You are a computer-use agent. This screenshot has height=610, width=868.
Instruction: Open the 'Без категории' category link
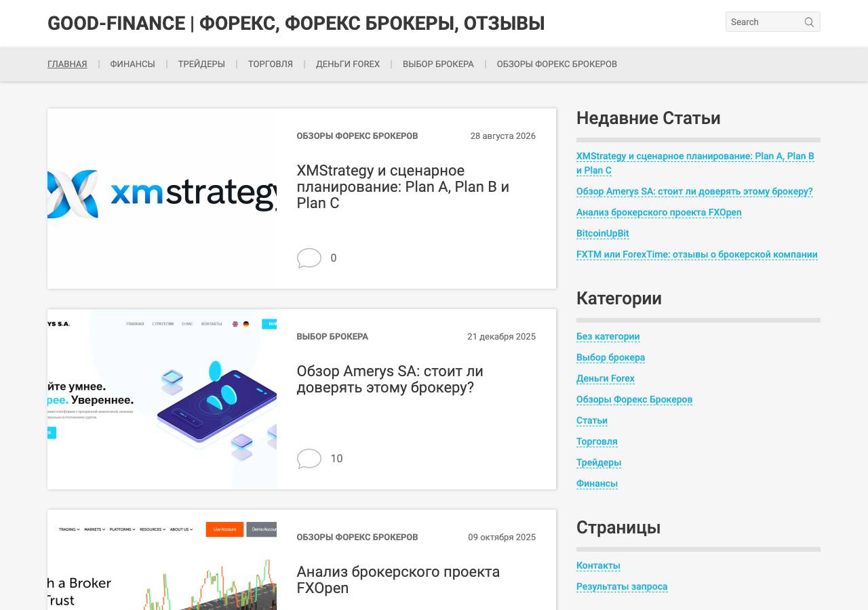pos(608,336)
